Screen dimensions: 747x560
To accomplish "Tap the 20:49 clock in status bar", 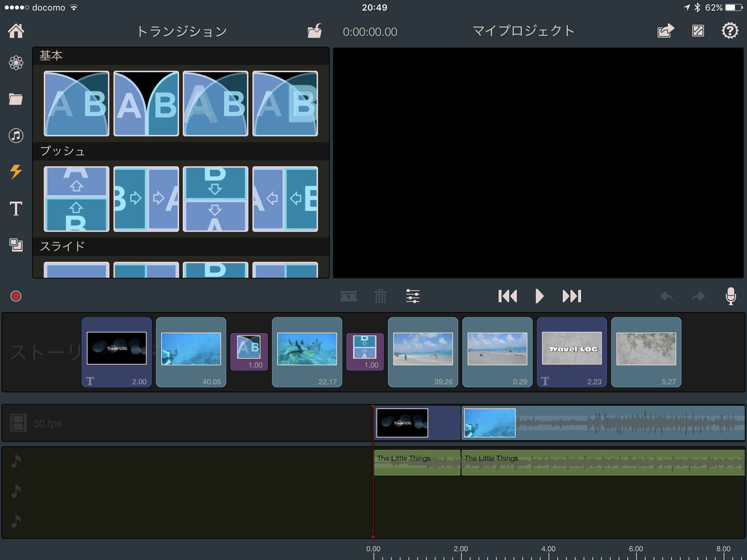I will (375, 7).
